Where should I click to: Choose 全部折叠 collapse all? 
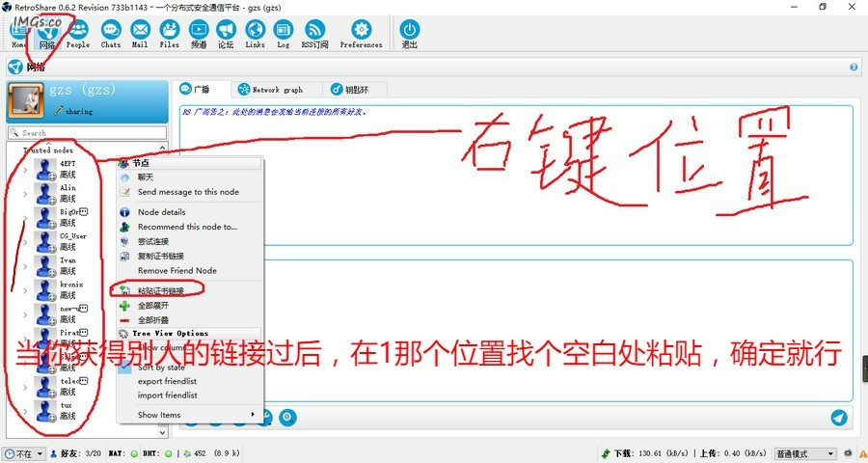click(x=189, y=320)
